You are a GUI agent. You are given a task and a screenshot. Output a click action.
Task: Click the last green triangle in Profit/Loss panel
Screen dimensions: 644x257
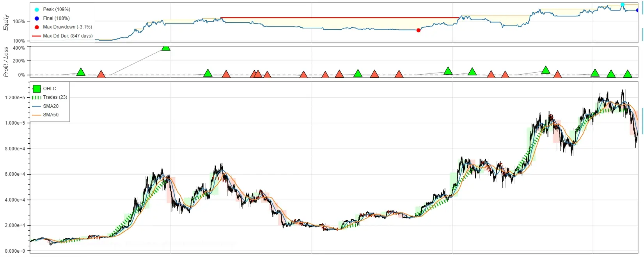tap(627, 74)
